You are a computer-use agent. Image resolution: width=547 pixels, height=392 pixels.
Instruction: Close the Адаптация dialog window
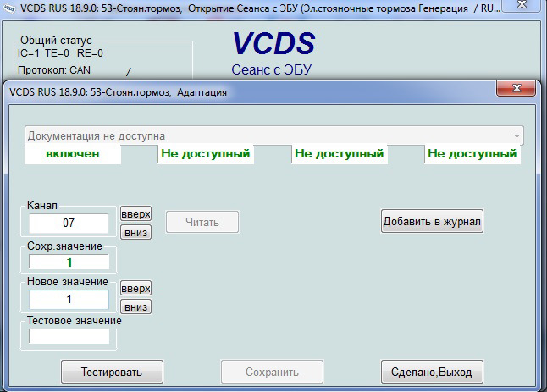coord(516,88)
